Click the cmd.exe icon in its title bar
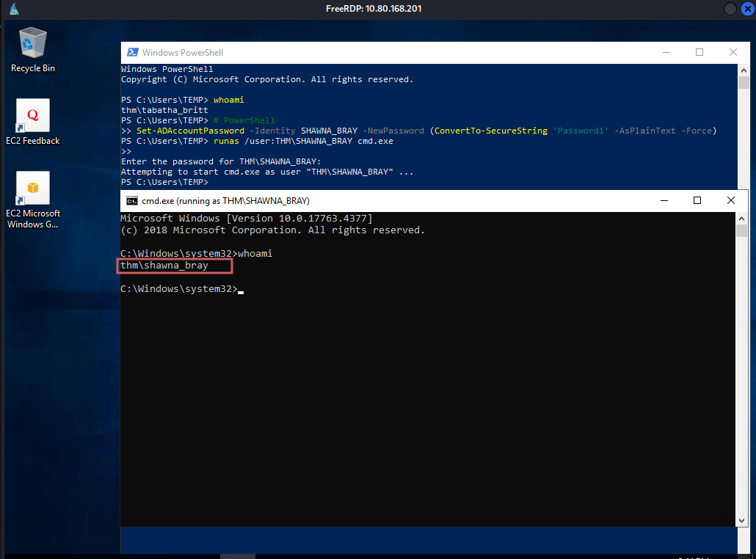The width and height of the screenshot is (756, 559). point(132,200)
